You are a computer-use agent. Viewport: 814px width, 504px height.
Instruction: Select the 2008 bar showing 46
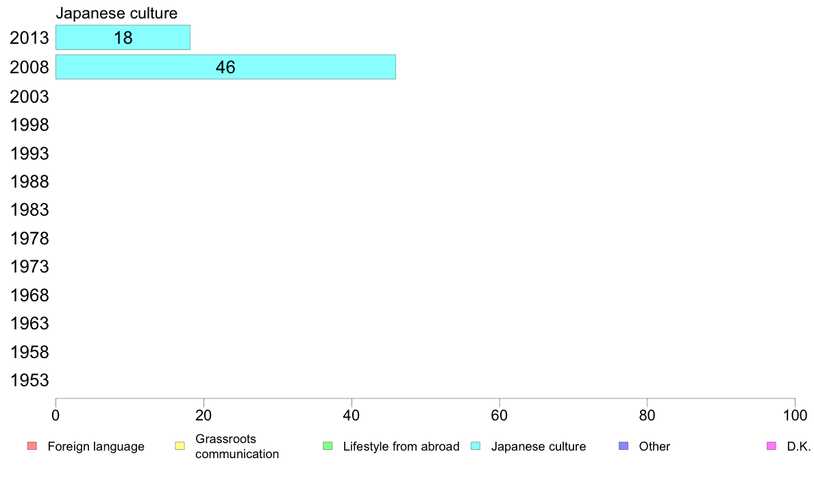pyautogui.click(x=226, y=67)
